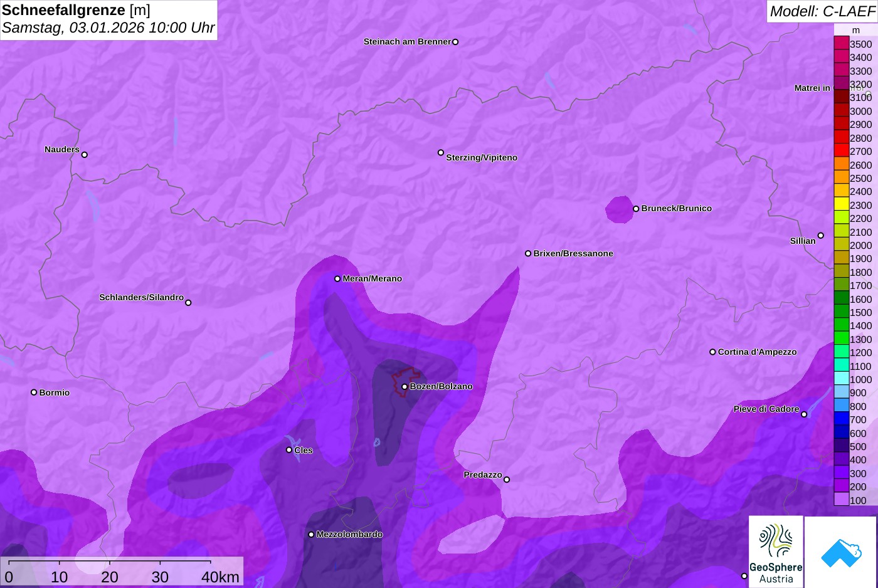Click the 400 m dark purple swatch

[841, 459]
